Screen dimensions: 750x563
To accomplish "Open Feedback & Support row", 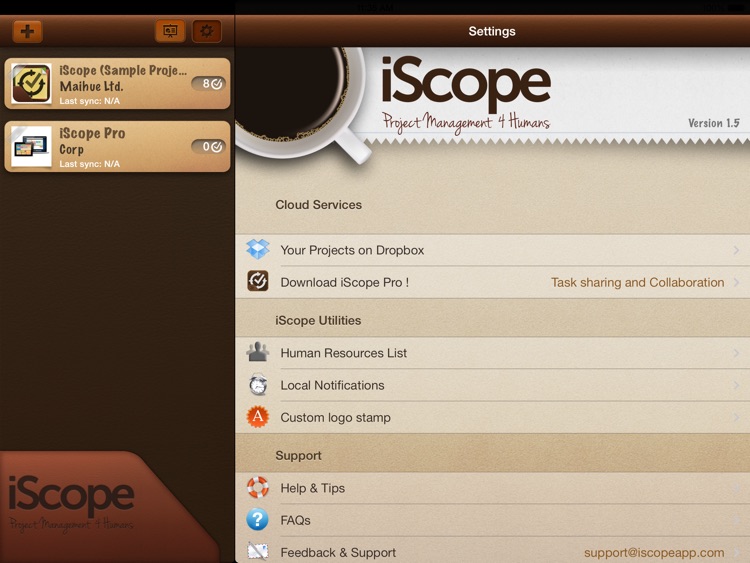I will (493, 550).
